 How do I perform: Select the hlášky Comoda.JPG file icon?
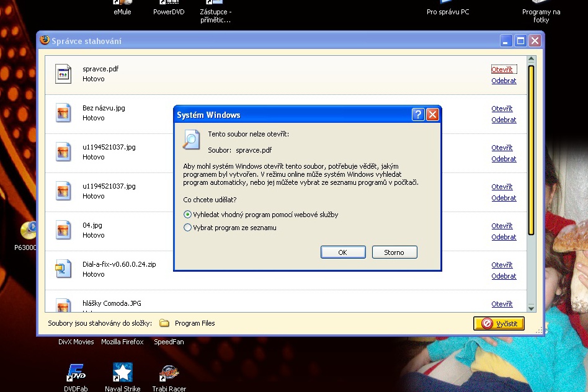point(63,305)
